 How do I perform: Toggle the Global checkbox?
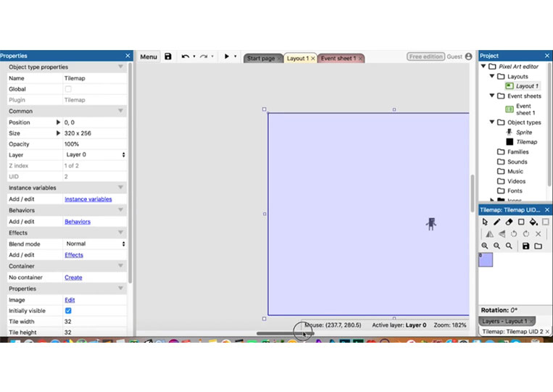tap(68, 89)
